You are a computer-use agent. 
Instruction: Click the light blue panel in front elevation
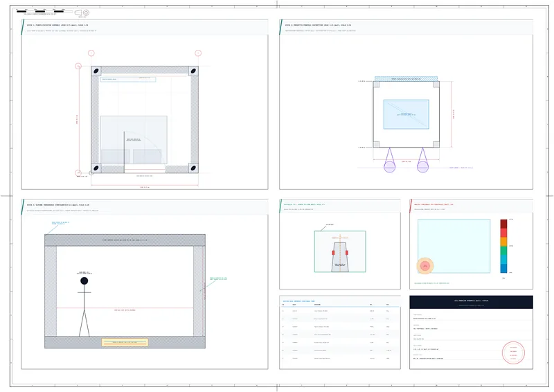pos(406,114)
